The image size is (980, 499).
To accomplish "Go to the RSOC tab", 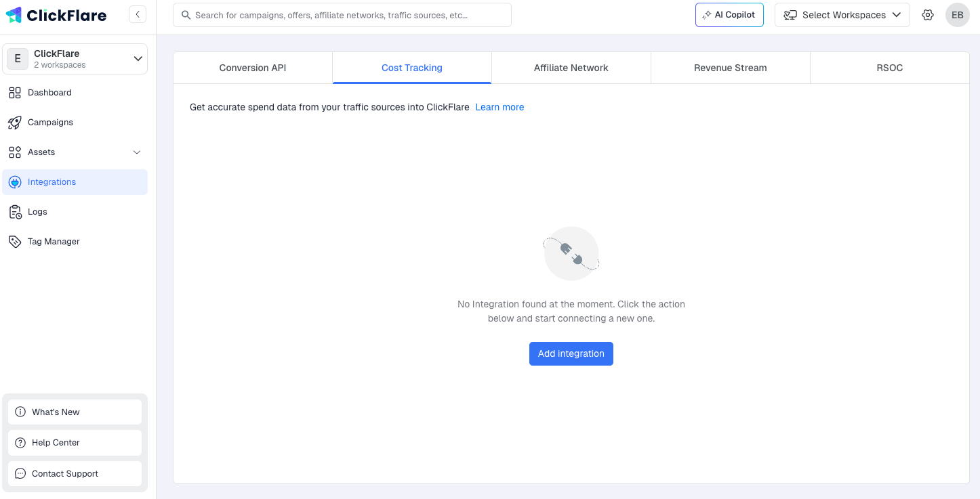I will 889,68.
